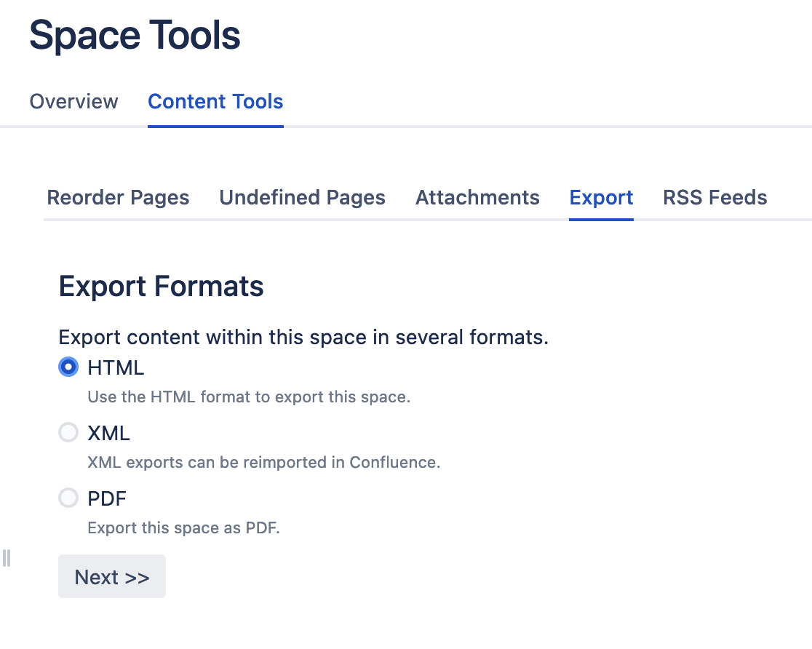Click 'XML exports can be reimported in Confluence.'
Image resolution: width=812 pixels, height=649 pixels.
point(264,462)
